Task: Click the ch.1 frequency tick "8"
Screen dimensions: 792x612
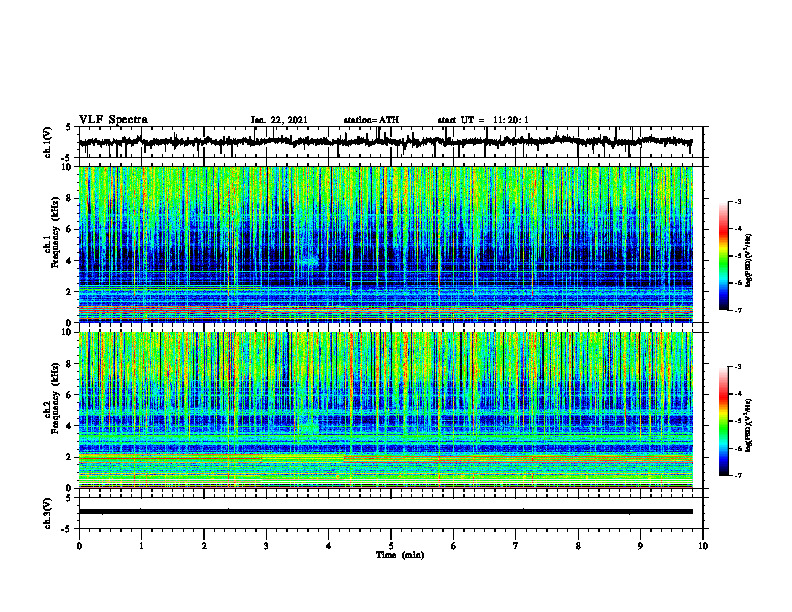Action: 70,198
